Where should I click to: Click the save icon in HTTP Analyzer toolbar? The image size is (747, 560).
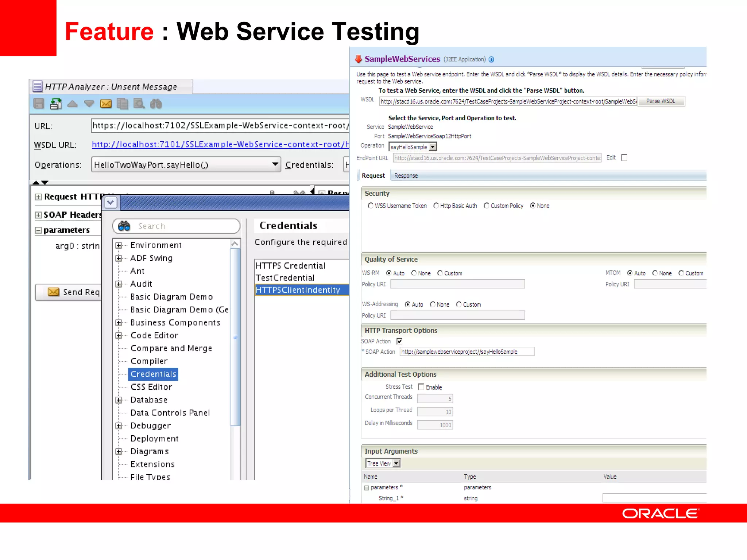tap(39, 104)
